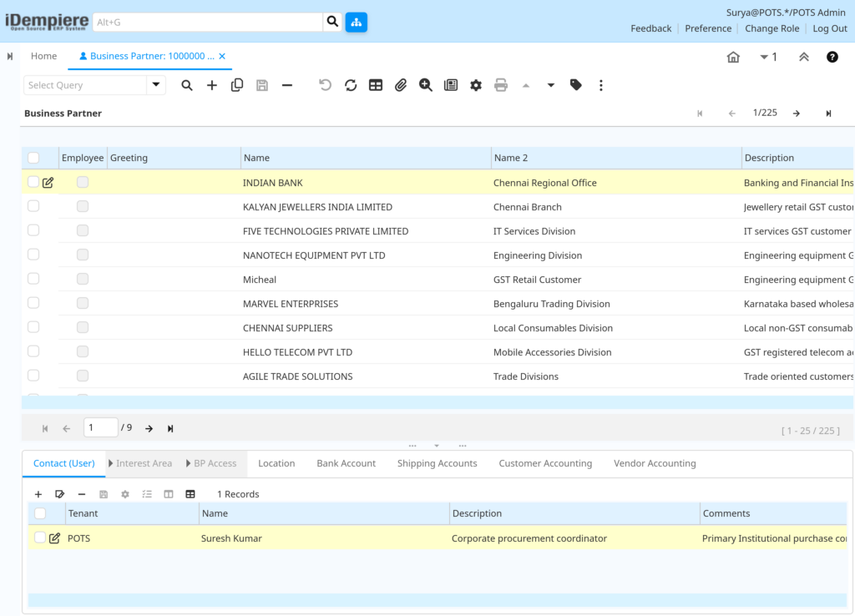Open the Bank Account tab
This screenshot has height=616, width=855.
347,463
